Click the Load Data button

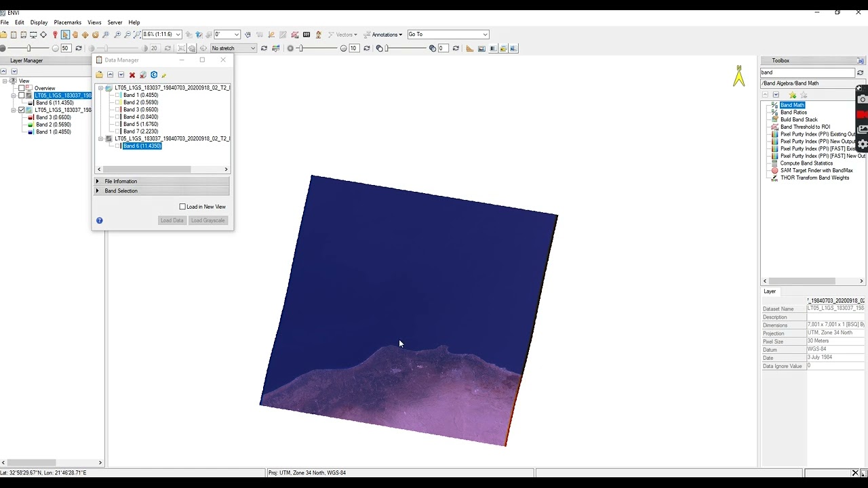172,220
